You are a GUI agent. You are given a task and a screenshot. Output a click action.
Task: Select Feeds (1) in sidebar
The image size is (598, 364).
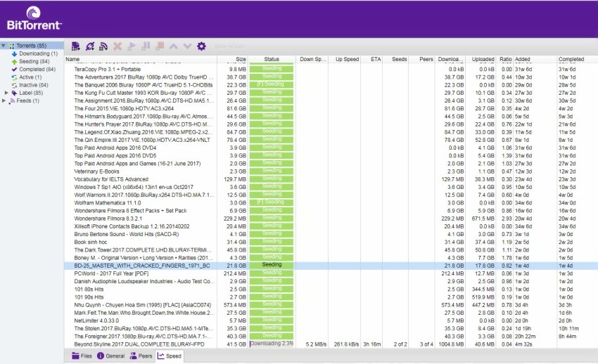(x=27, y=101)
